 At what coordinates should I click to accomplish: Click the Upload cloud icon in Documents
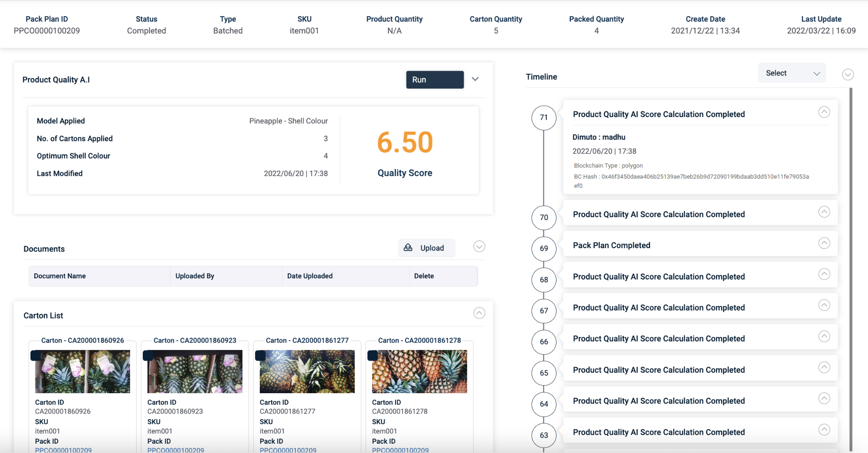408,248
